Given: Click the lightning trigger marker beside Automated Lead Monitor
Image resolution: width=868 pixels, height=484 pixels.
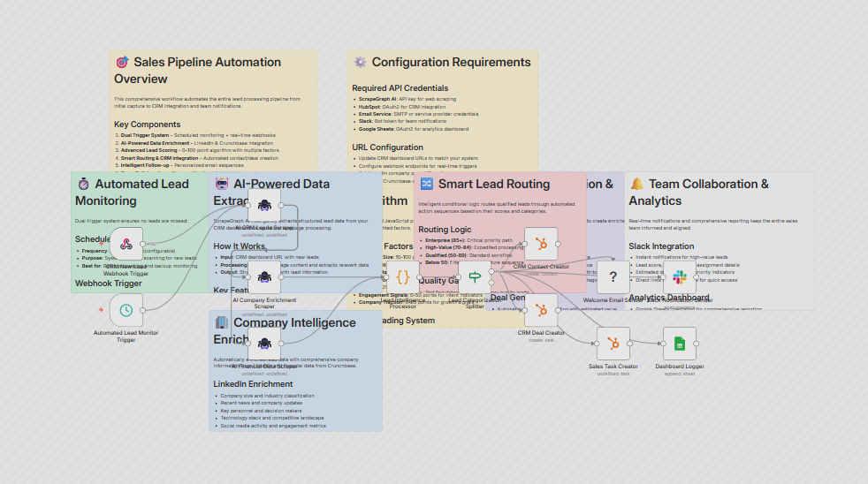Looking at the screenshot, I should pos(101,310).
